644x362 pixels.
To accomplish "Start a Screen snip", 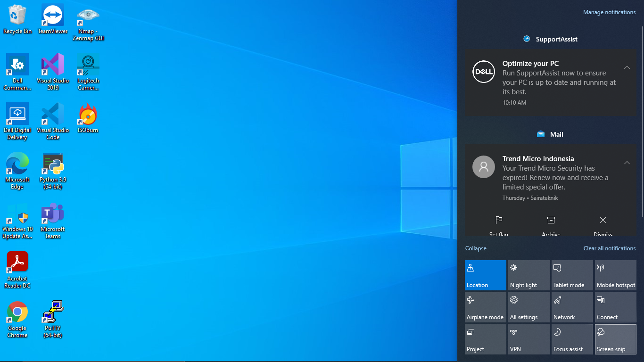I will click(x=616, y=339).
